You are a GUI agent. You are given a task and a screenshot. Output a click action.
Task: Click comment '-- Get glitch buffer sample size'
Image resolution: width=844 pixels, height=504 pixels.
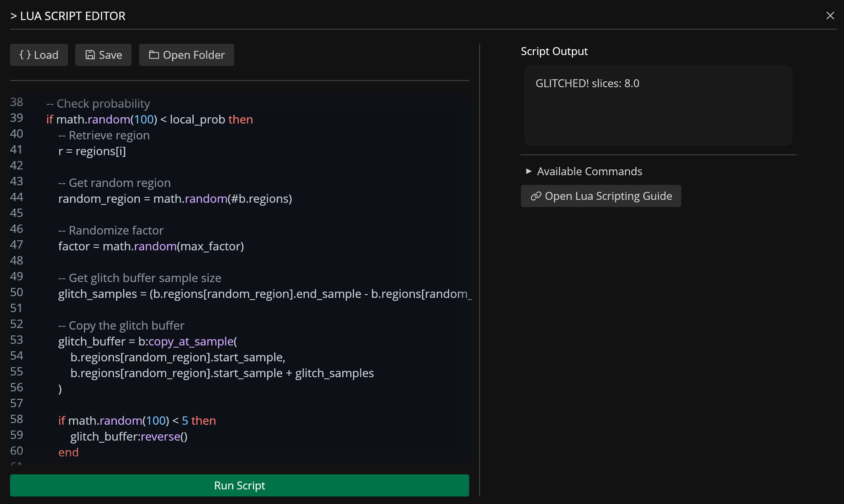pos(140,278)
